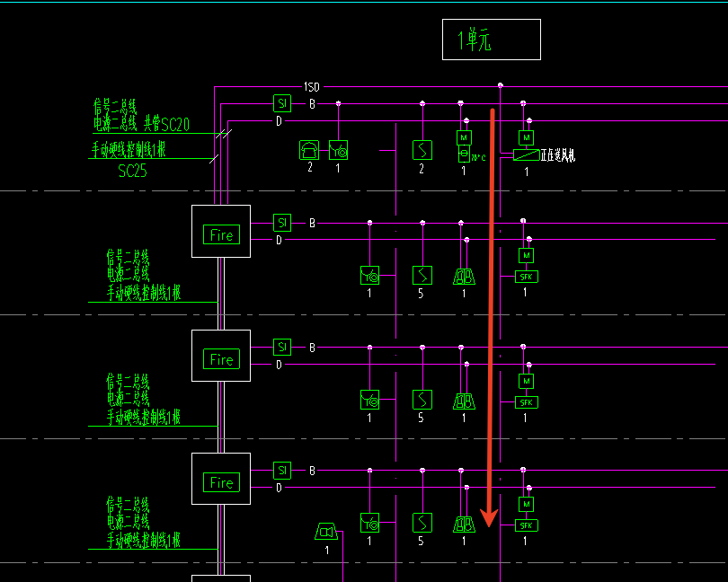This screenshot has width=728, height=582.
Task: Click the "正压送风机" text label
Action: pyautogui.click(x=557, y=155)
